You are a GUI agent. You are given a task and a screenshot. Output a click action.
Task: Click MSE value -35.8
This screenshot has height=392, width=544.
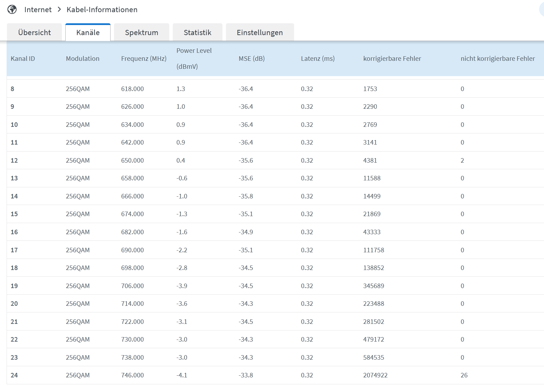coord(246,196)
